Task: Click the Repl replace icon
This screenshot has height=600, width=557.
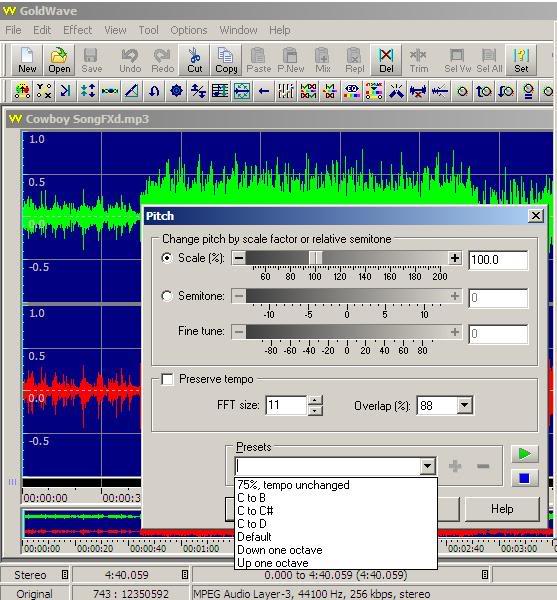Action: pyautogui.click(x=355, y=60)
